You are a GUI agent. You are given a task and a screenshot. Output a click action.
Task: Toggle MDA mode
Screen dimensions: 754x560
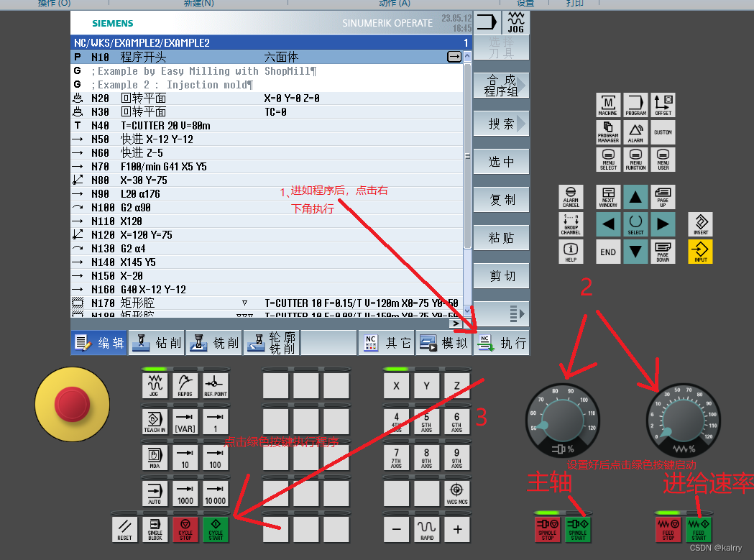click(x=155, y=457)
